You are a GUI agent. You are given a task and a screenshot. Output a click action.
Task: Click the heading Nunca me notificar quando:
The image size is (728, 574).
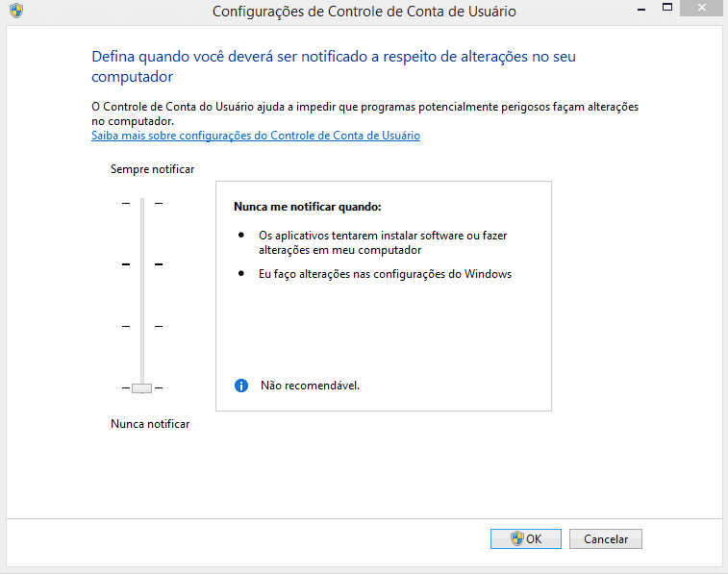308,207
